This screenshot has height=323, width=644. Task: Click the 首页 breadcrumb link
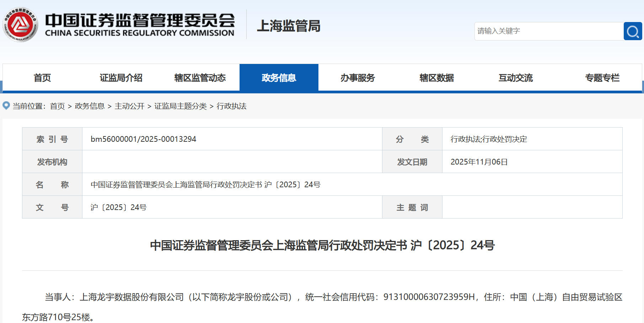point(57,106)
